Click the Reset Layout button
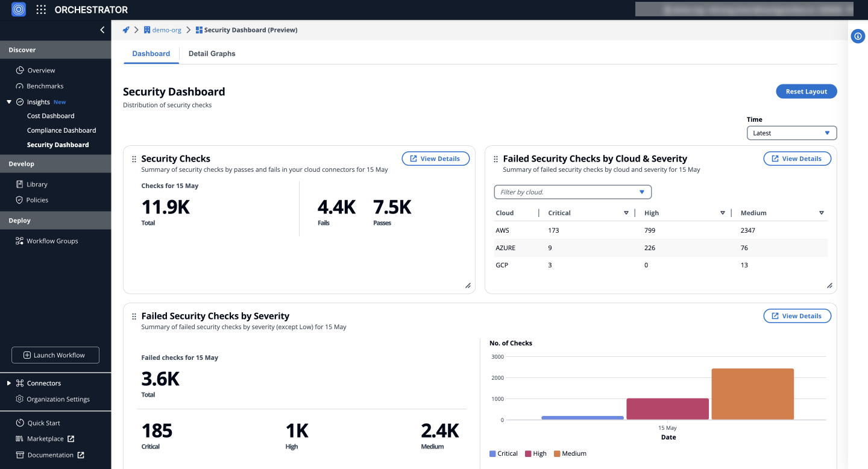This screenshot has height=469, width=868. pos(806,91)
